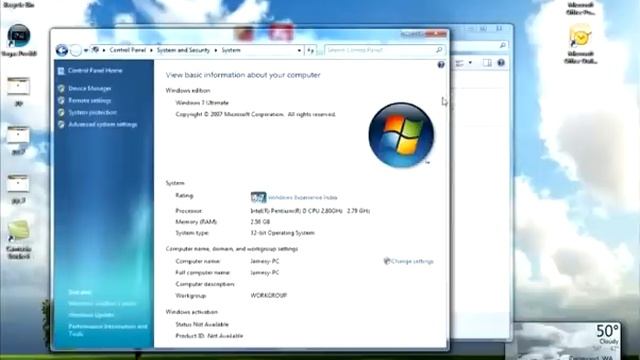Open recent pages dropdown beside Forward arrow
Screen dimensions: 640x360
[86, 51]
